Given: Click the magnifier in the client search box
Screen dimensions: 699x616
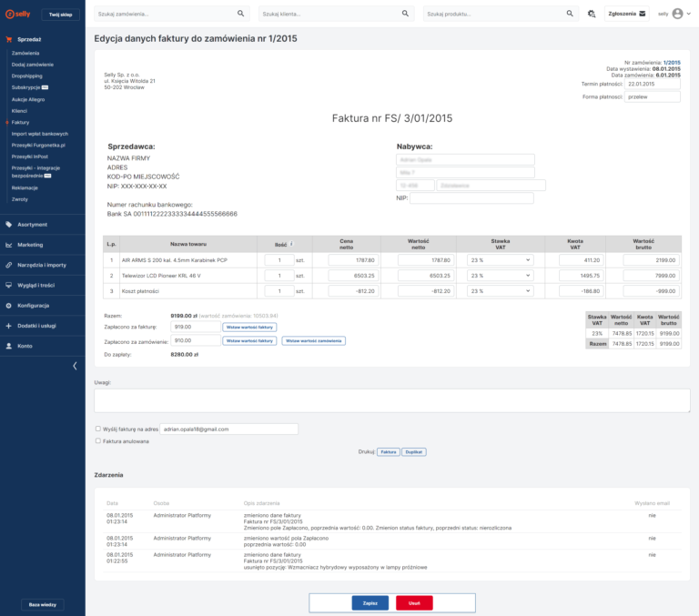Looking at the screenshot, I should coord(406,15).
